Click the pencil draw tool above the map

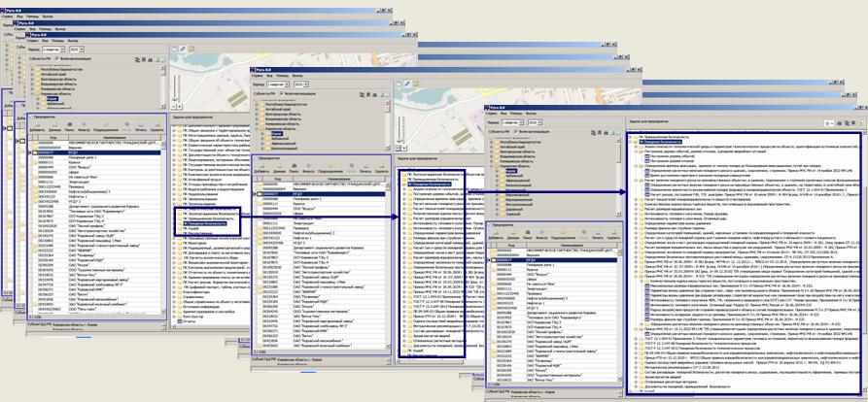[x=182, y=50]
